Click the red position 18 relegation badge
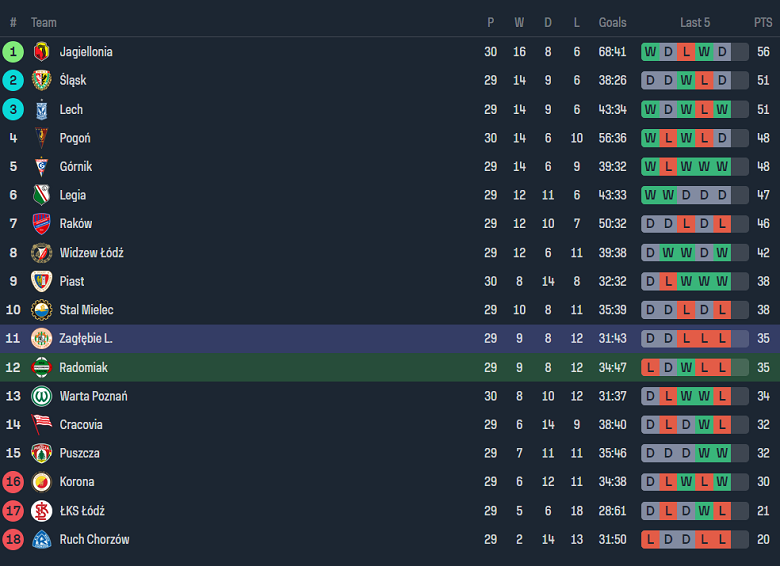Viewport: 780px width, 566px height. point(13,539)
